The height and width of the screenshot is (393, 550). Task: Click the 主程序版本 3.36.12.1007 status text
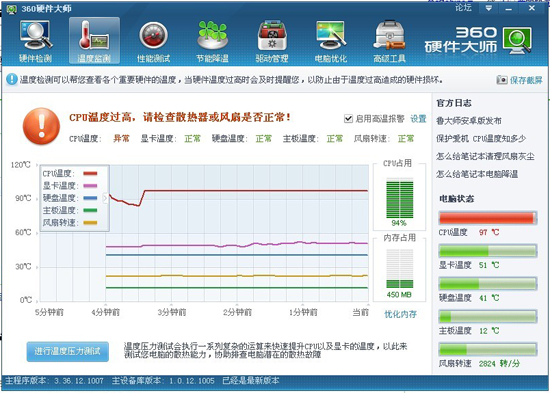(54, 381)
